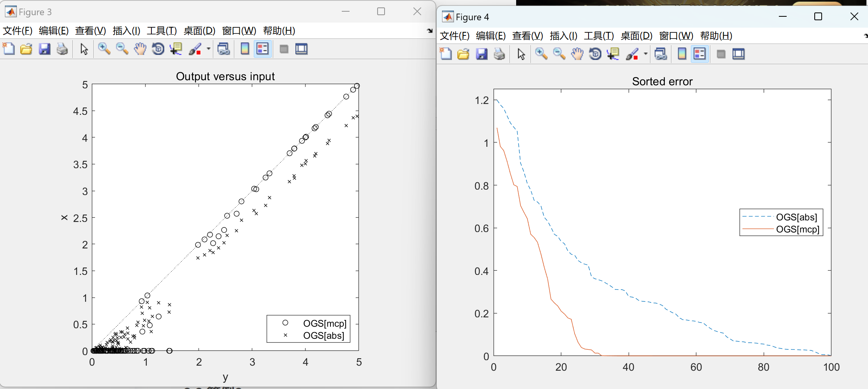Open brush color dropdown arrow in Figure 4
This screenshot has height=389, width=868.
pyautogui.click(x=645, y=54)
